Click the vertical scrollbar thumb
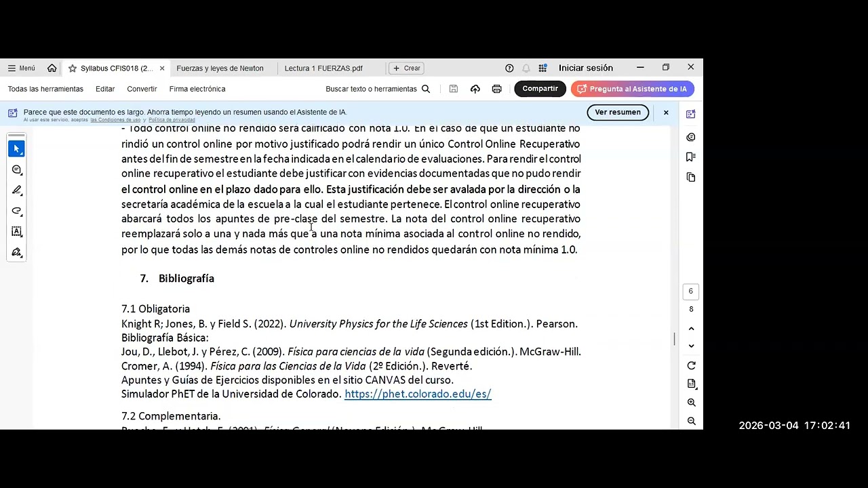 click(674, 339)
